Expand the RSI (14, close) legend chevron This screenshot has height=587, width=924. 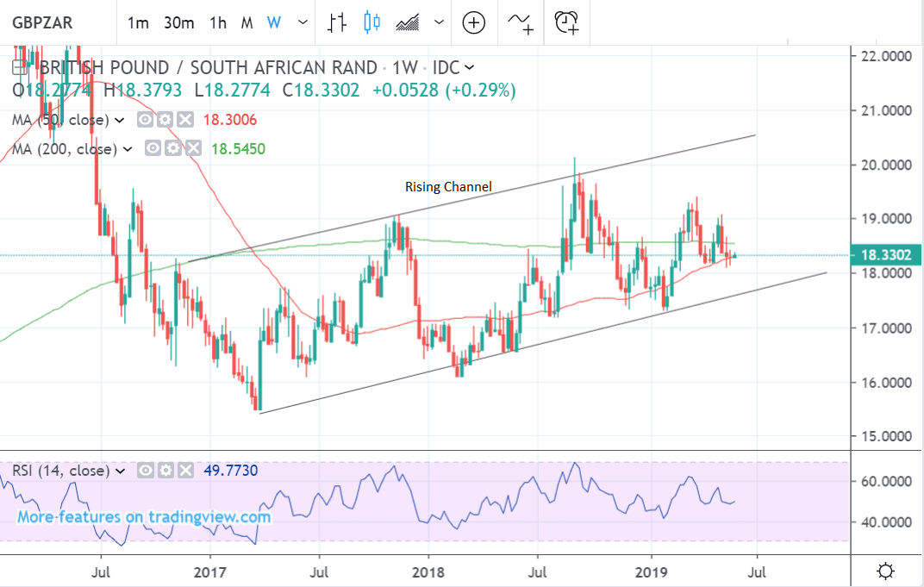point(121,471)
